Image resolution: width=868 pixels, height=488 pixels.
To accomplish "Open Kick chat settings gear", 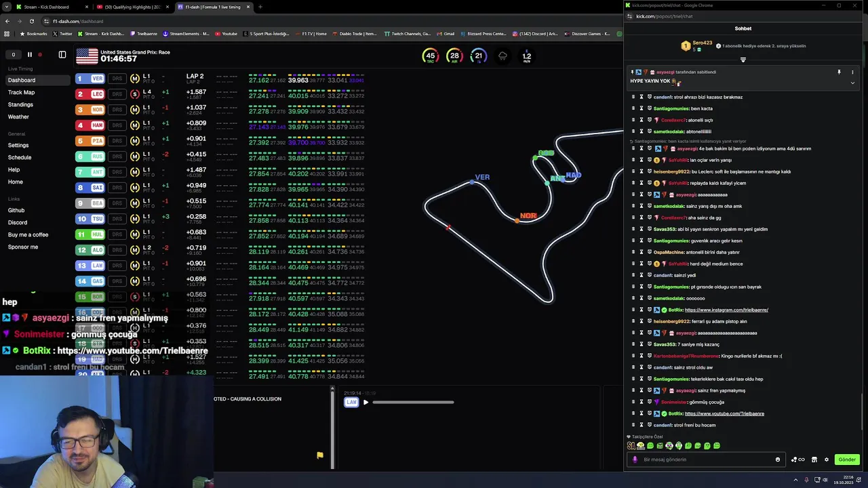I will (827, 460).
